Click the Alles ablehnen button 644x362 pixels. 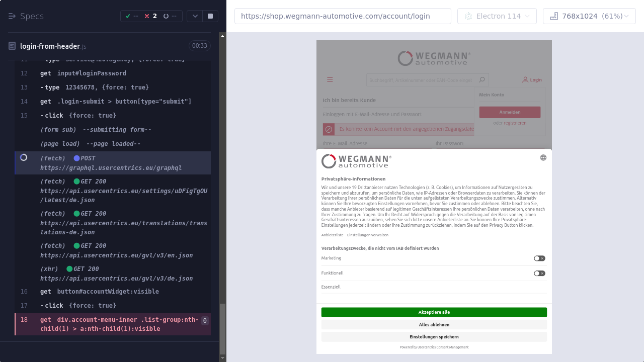coord(434,325)
